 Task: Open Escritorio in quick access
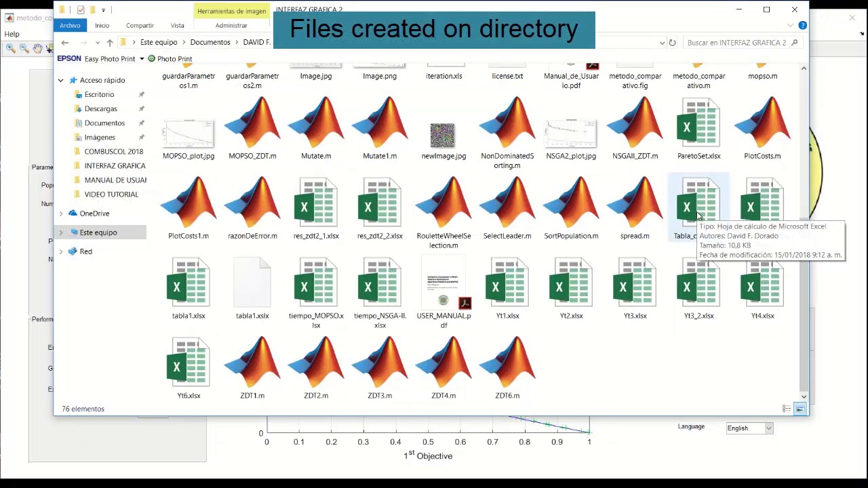coord(99,94)
